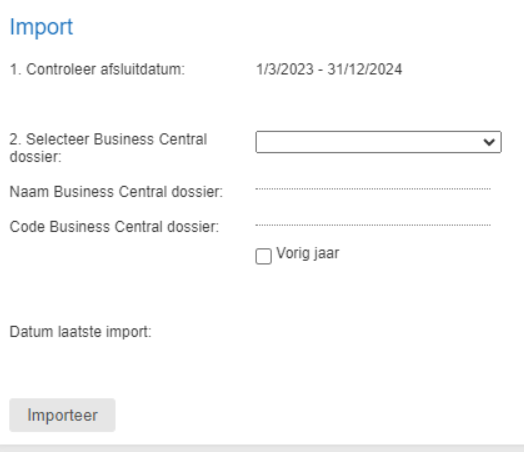Click the blue Import heading
Viewport: 524px width, 452px height.
tap(41, 27)
